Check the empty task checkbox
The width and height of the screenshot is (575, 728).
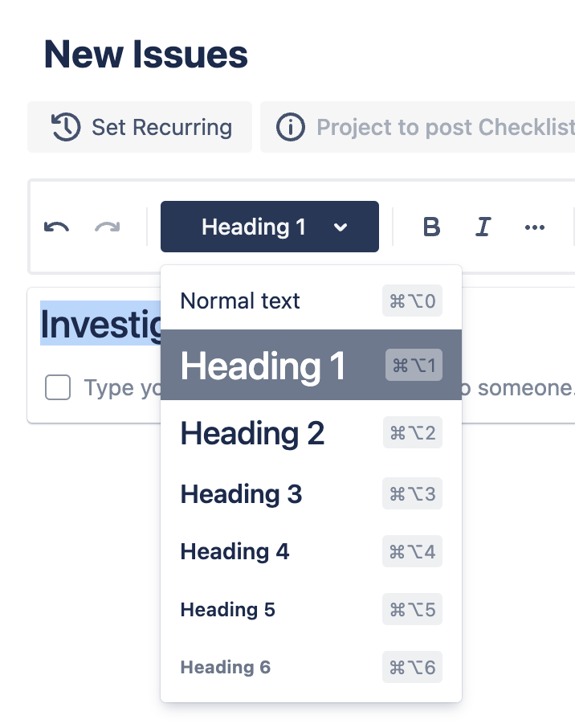(58, 388)
